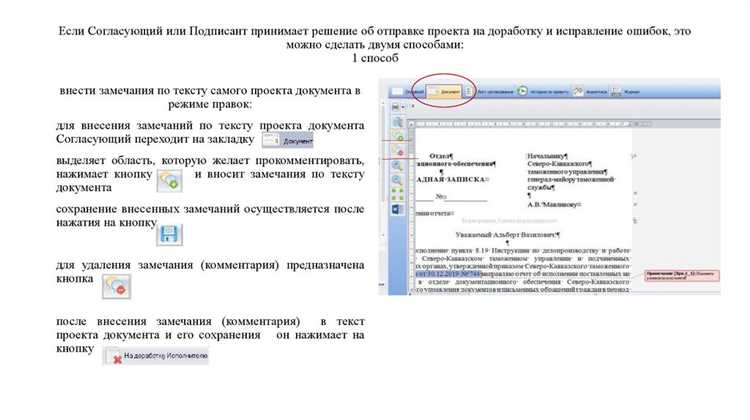Click the Документ button illustrated in the instructions

click(287, 141)
